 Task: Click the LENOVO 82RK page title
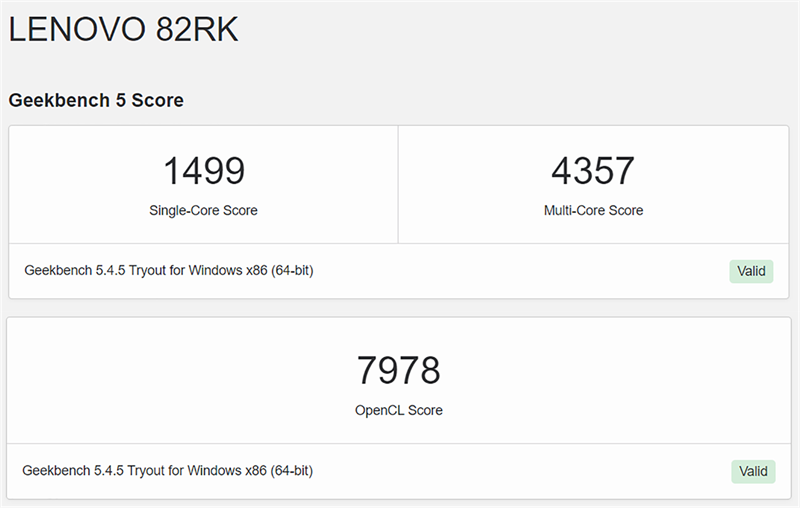click(x=123, y=29)
